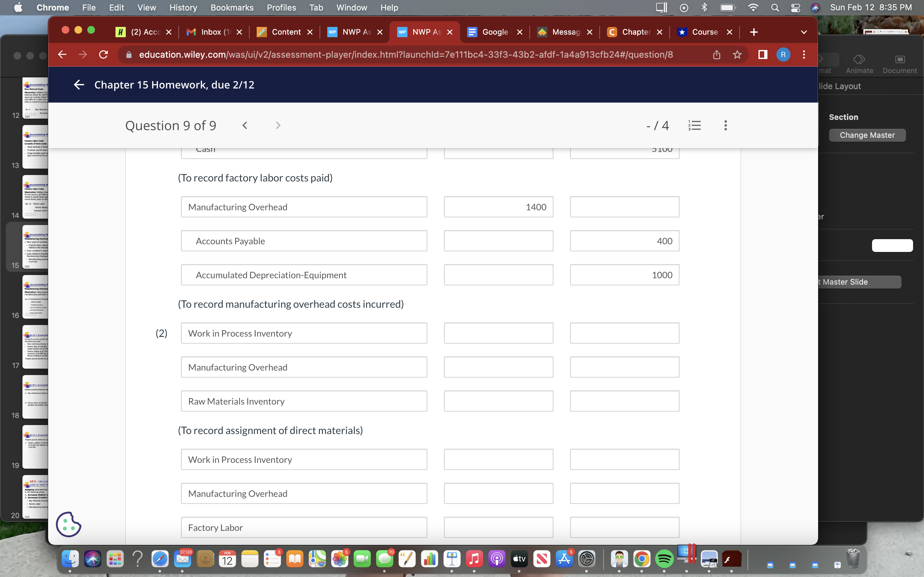924x577 pixels.
Task: Open Spotify from the Dock
Action: [665, 559]
